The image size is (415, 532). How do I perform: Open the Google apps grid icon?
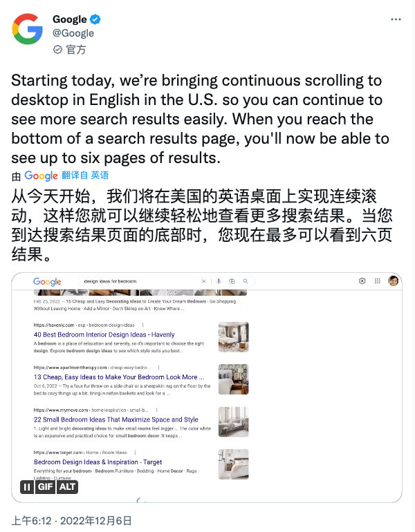(x=377, y=281)
